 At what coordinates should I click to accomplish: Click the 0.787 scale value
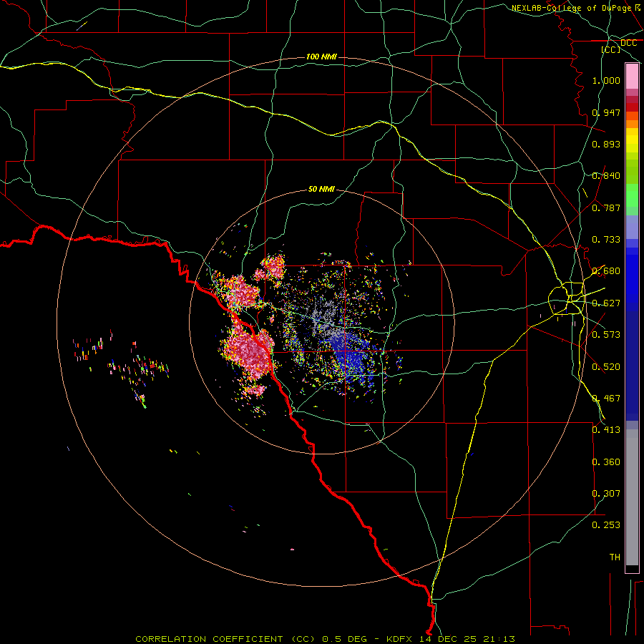[606, 208]
